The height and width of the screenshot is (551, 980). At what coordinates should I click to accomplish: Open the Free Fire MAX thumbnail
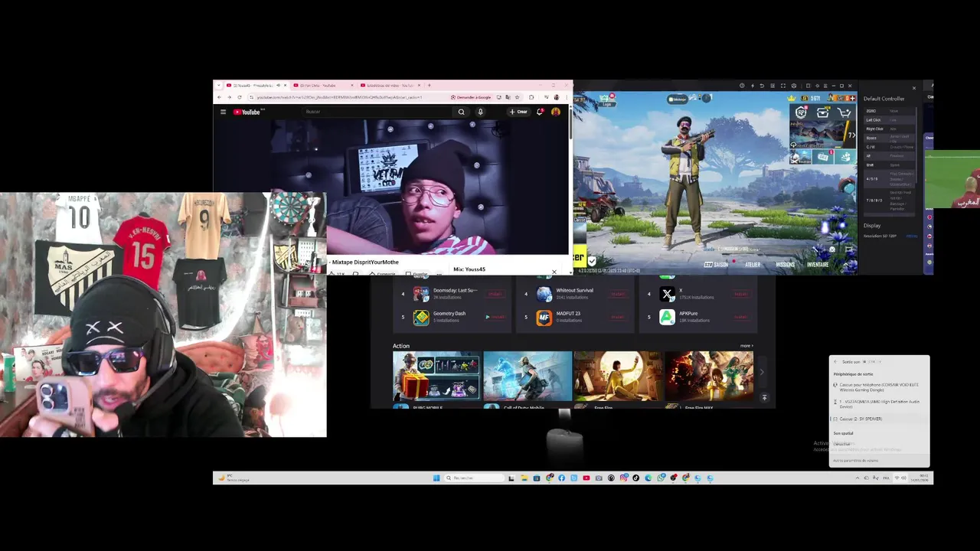click(x=709, y=377)
